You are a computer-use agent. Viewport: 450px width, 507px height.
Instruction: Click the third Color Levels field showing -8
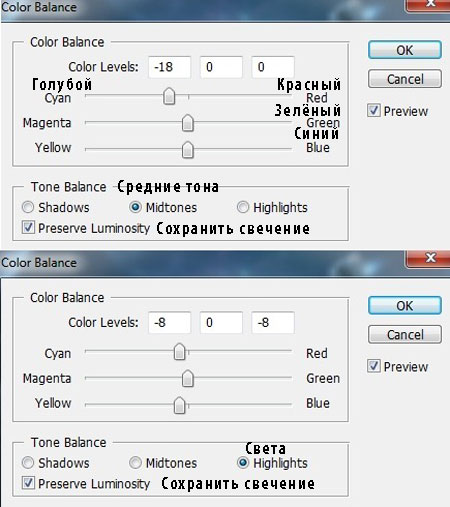273,323
